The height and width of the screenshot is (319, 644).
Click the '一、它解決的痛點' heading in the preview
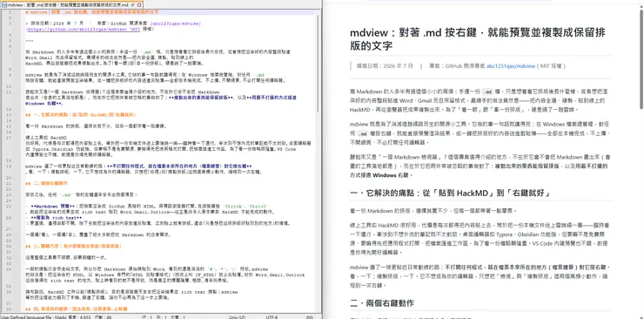450,193
